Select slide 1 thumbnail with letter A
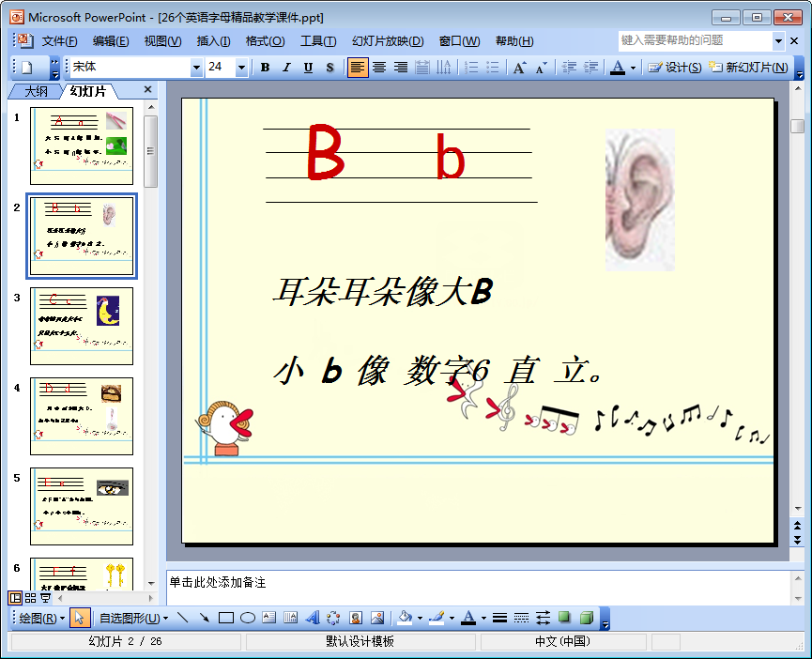The width and height of the screenshot is (812, 659). 82,146
